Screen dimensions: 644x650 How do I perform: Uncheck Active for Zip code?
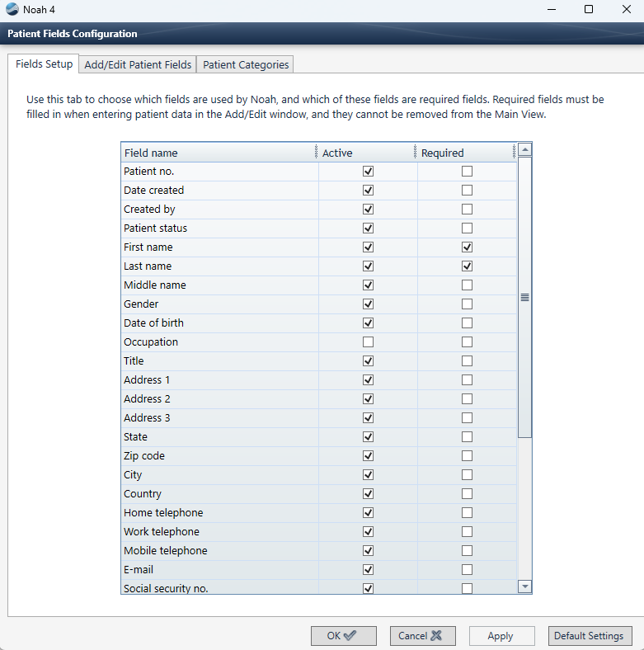tap(368, 456)
